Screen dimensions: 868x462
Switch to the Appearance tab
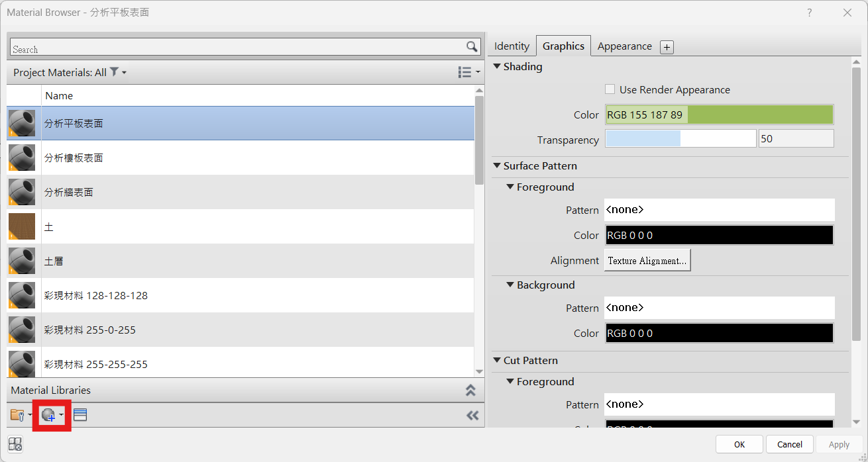(x=624, y=46)
